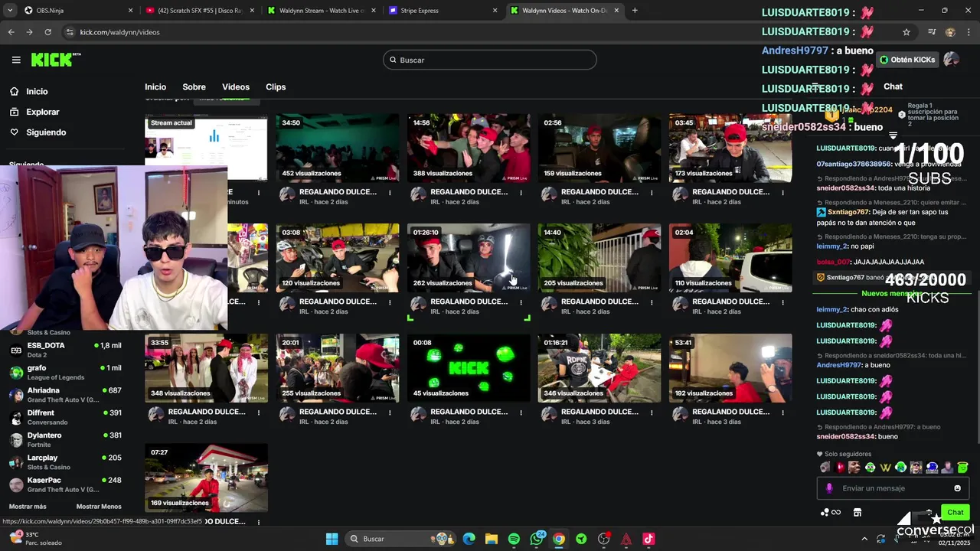This screenshot has width=980, height=551.
Task: Open three-dot menu of 14:40 video
Action: click(x=652, y=302)
